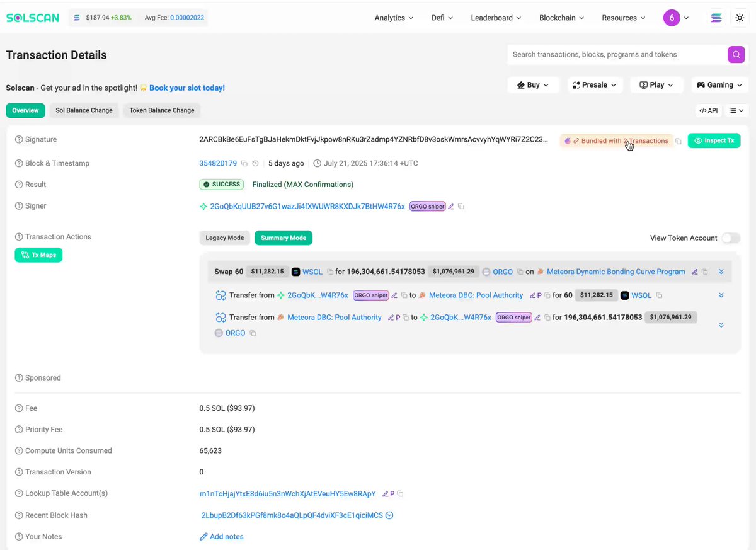The height and width of the screenshot is (550, 756).
Task: Switch to Sol Balance Change tab
Action: pyautogui.click(x=84, y=110)
